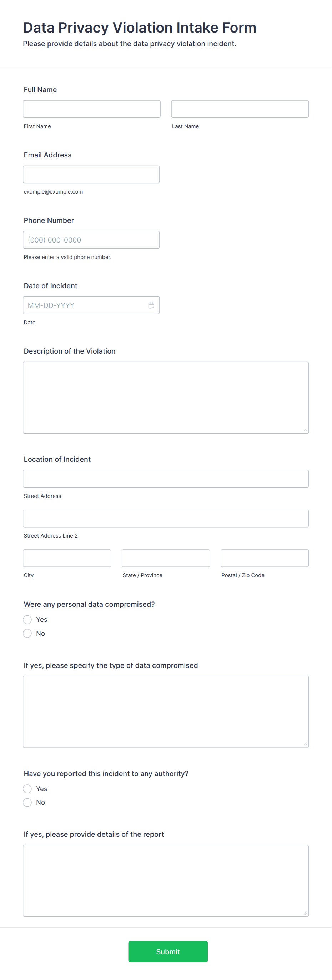Viewport: 332px width, 980px height.
Task: Click the Street Address Line 2 field
Action: coord(165,518)
